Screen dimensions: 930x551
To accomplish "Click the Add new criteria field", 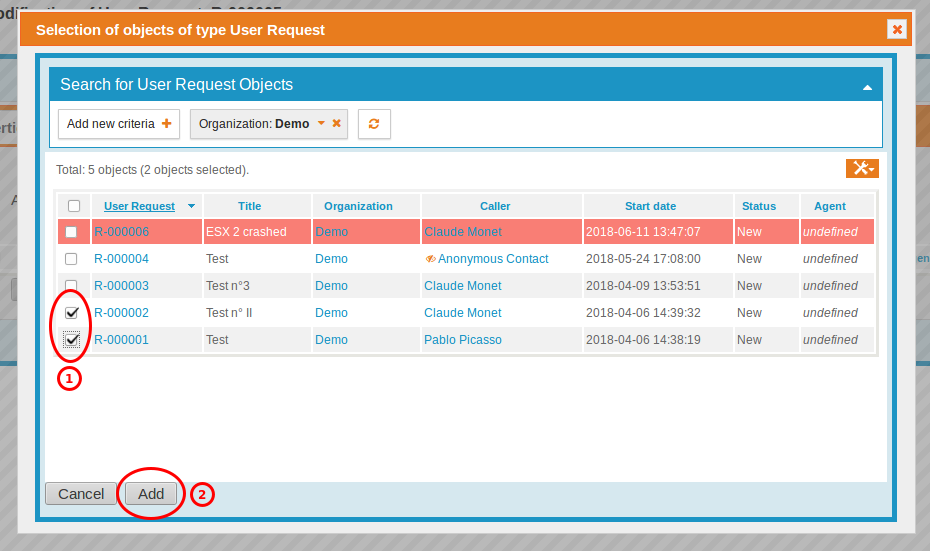I will tap(110, 124).
